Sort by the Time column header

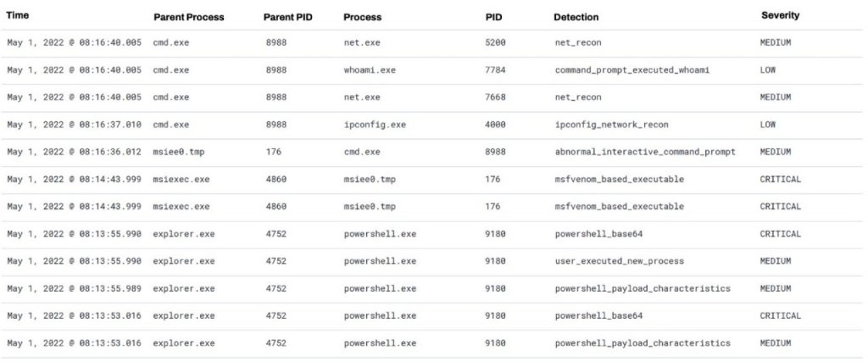click(x=17, y=15)
